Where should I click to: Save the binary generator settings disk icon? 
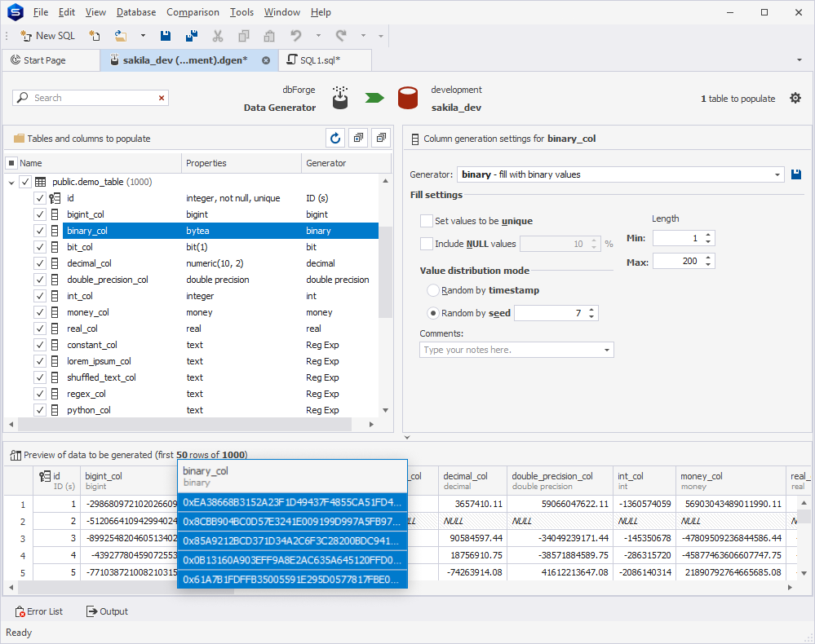(x=797, y=174)
